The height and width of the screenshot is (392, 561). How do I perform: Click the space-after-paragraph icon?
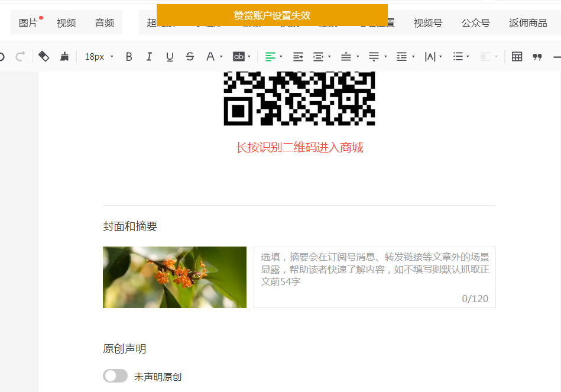pos(374,57)
